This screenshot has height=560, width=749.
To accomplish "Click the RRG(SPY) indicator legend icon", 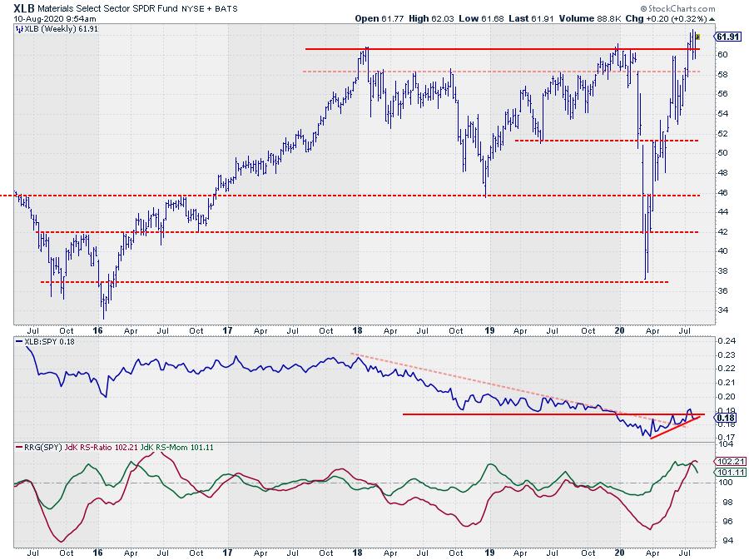I will click(x=17, y=448).
